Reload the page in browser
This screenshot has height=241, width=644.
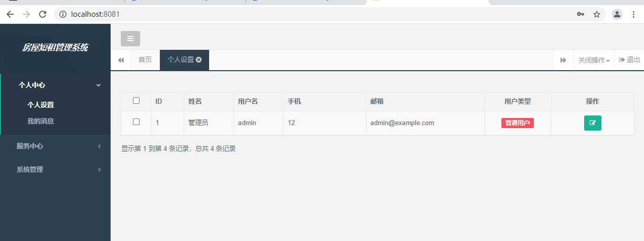point(43,14)
